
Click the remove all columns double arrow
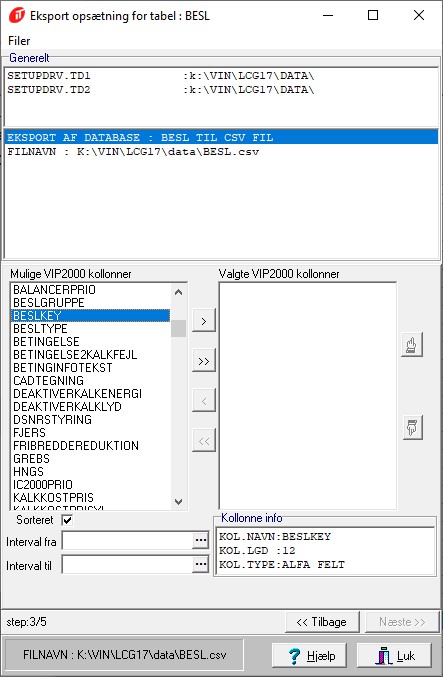tap(204, 440)
